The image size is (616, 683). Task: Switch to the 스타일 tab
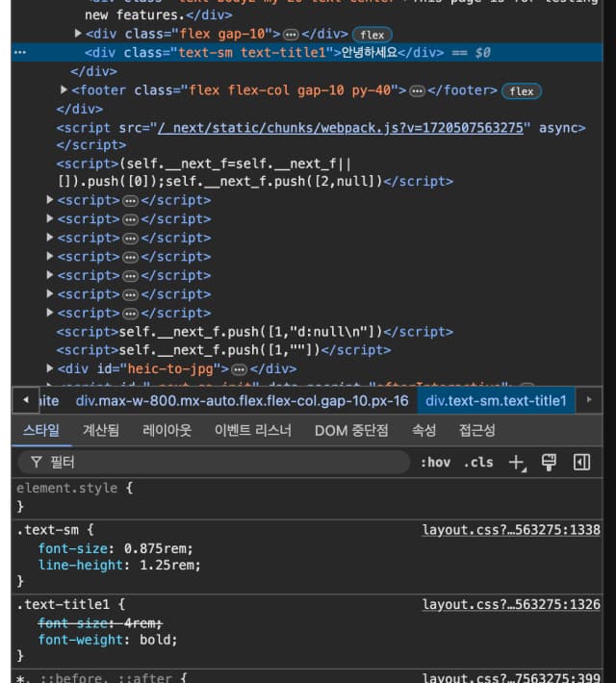click(x=41, y=430)
